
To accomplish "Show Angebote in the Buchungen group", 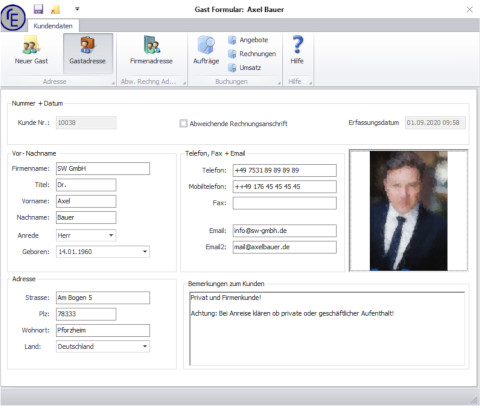I will [x=248, y=40].
